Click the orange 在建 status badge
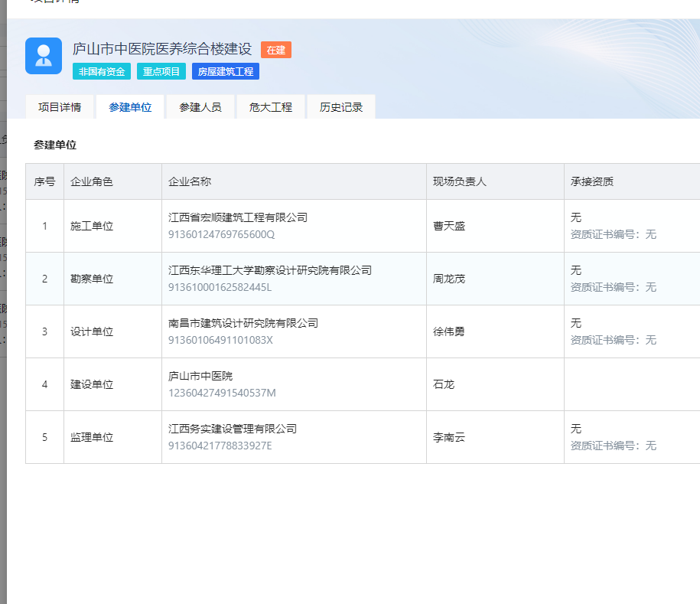 275,50
